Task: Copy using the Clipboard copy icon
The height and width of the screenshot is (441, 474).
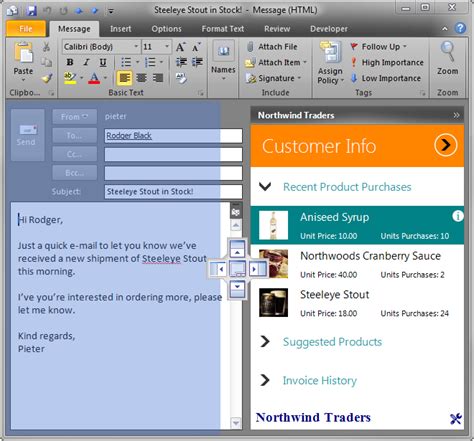Action: (46, 62)
